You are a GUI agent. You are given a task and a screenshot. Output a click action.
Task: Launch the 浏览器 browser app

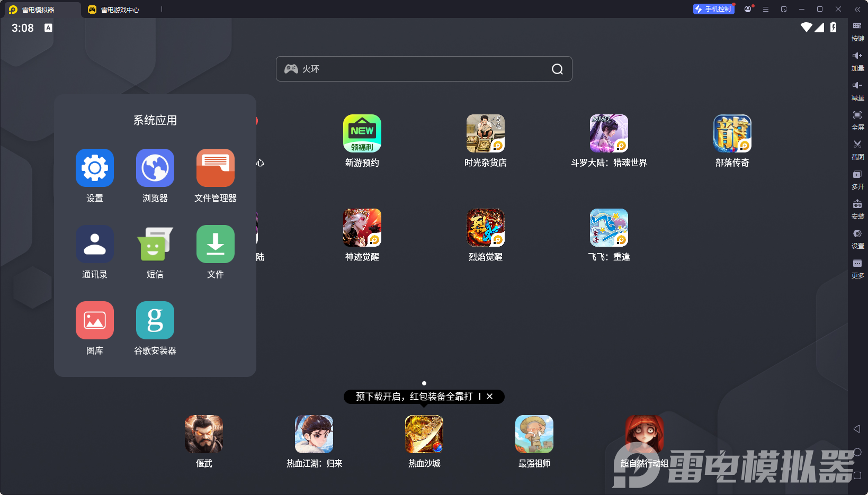coord(155,168)
